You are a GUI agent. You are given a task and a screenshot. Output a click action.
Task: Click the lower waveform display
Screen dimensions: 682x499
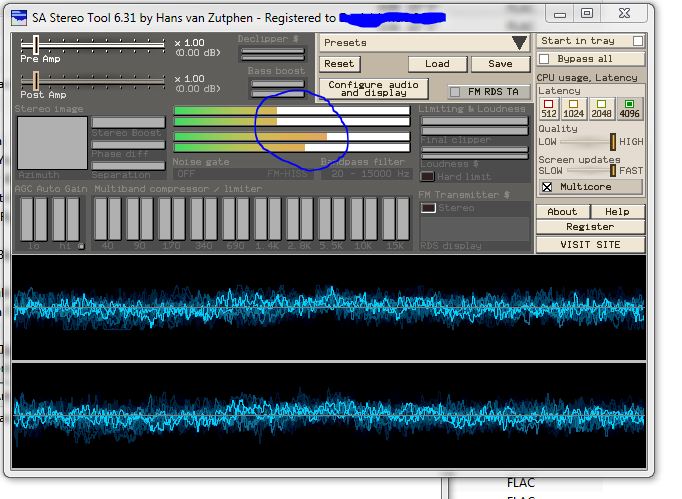coord(329,415)
